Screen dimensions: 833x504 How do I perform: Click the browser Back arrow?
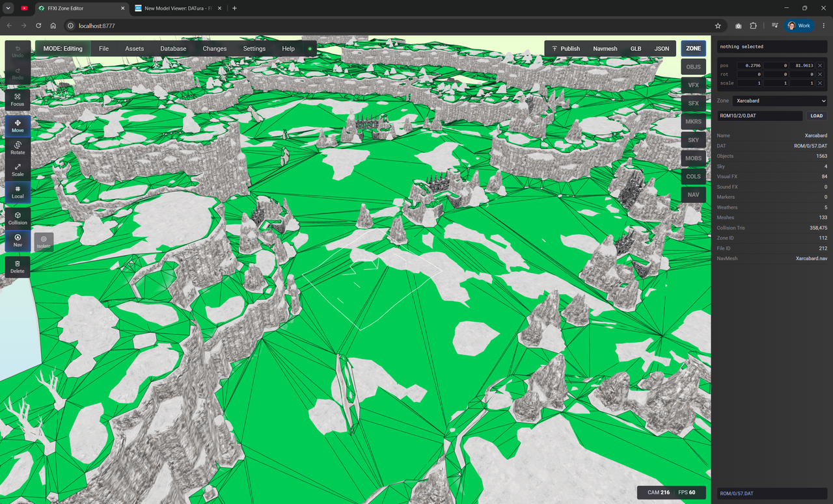8,25
